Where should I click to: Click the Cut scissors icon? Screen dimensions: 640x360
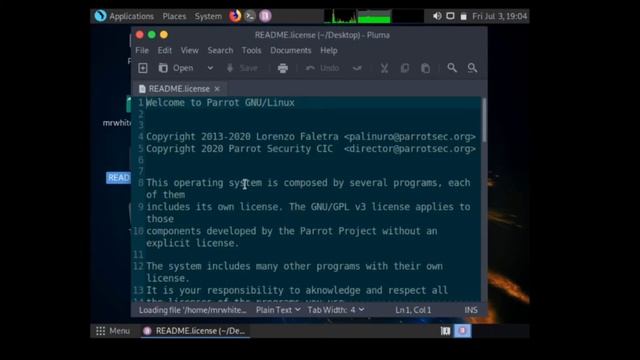click(x=384, y=68)
